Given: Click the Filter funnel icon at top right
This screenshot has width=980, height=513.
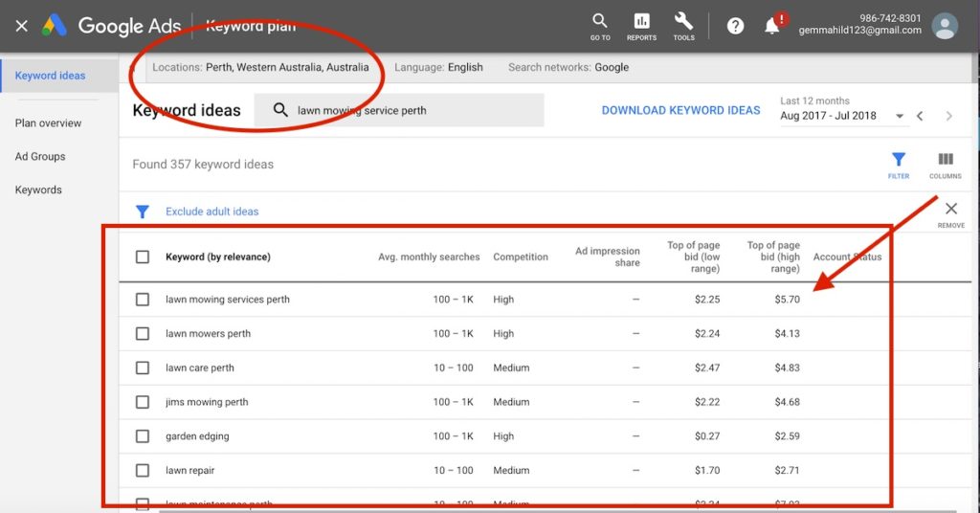Looking at the screenshot, I should [898, 166].
